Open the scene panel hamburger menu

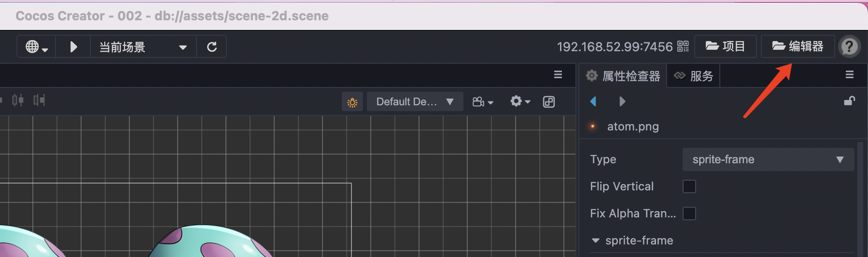(x=558, y=75)
